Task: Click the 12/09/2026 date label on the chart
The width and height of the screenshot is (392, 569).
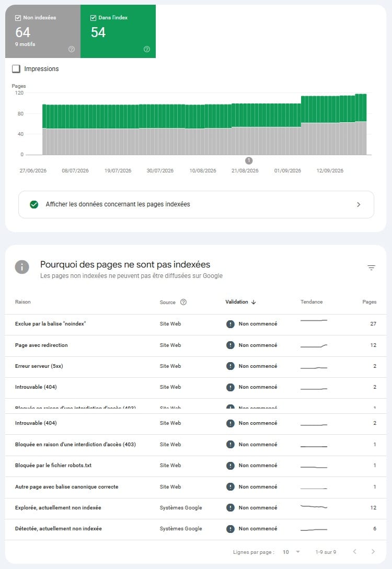Action: point(330,170)
